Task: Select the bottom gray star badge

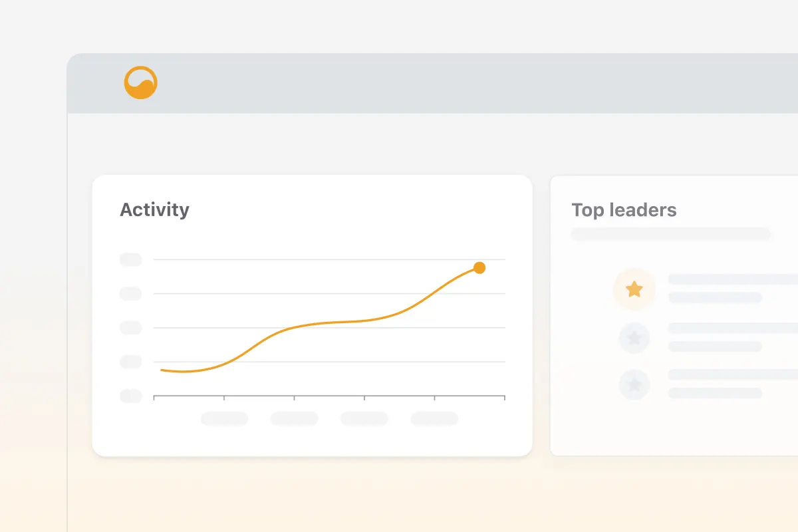Action: tap(634, 384)
